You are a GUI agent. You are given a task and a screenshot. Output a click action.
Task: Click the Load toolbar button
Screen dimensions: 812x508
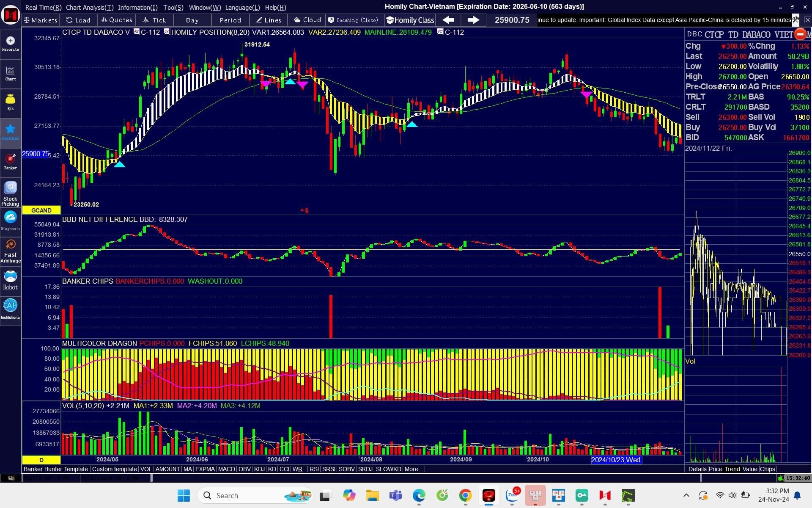pyautogui.click(x=78, y=20)
